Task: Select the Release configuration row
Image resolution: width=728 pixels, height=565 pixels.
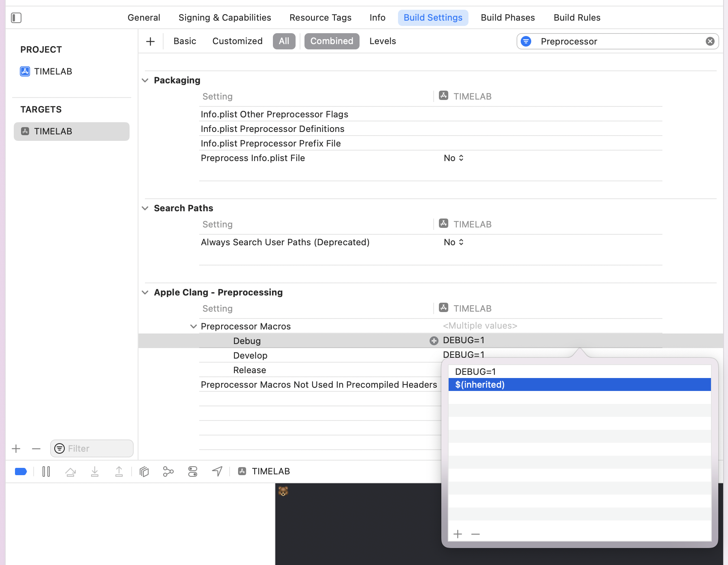Action: tap(249, 370)
